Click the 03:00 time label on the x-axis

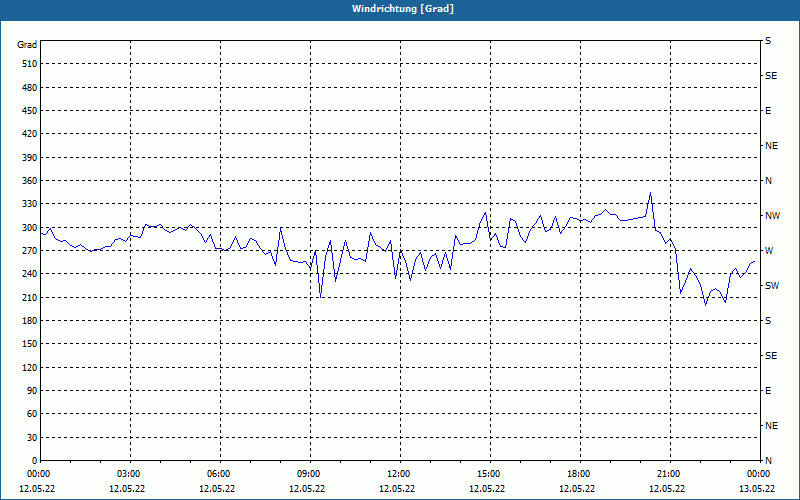point(129,474)
